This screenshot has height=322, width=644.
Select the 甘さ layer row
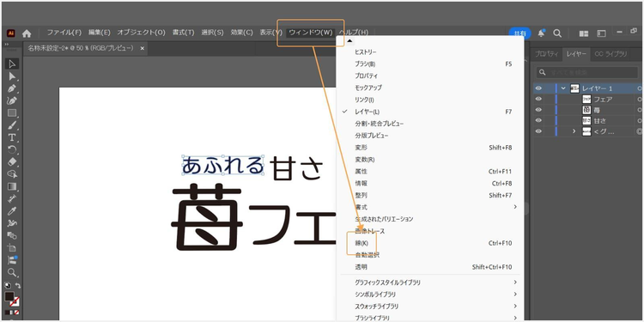(x=588, y=120)
